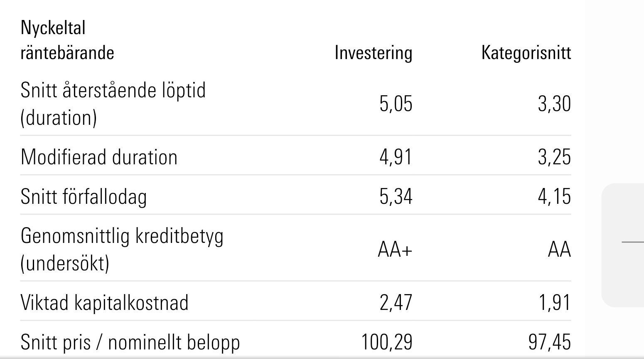Select the Genomsnittlig kreditbetyg (undersökt) label
644x359 pixels.
coord(122,249)
